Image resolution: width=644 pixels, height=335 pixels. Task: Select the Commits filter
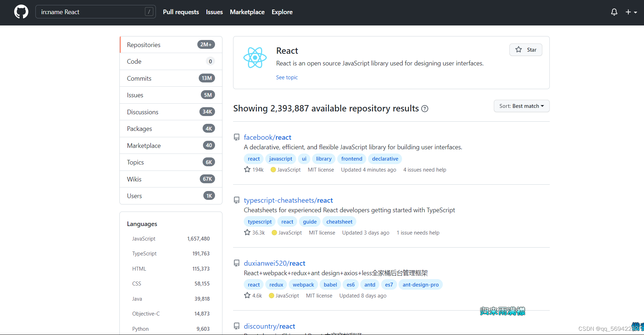(x=171, y=78)
